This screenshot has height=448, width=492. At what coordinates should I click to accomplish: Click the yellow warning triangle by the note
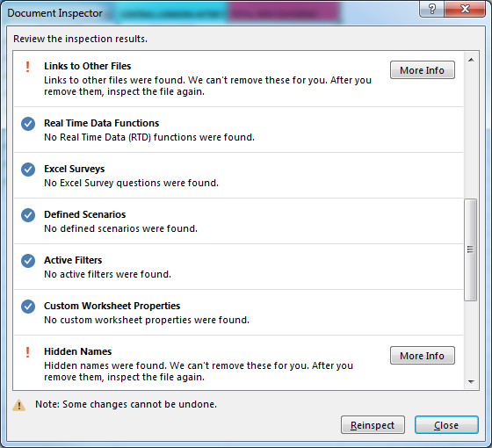18,405
